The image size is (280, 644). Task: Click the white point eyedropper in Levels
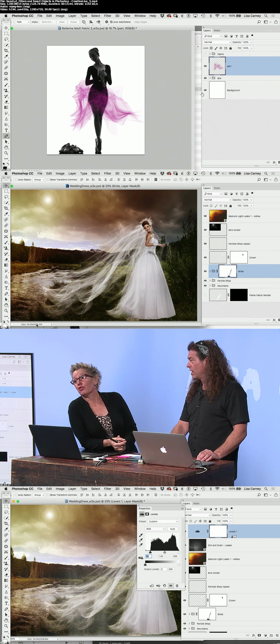point(141,545)
